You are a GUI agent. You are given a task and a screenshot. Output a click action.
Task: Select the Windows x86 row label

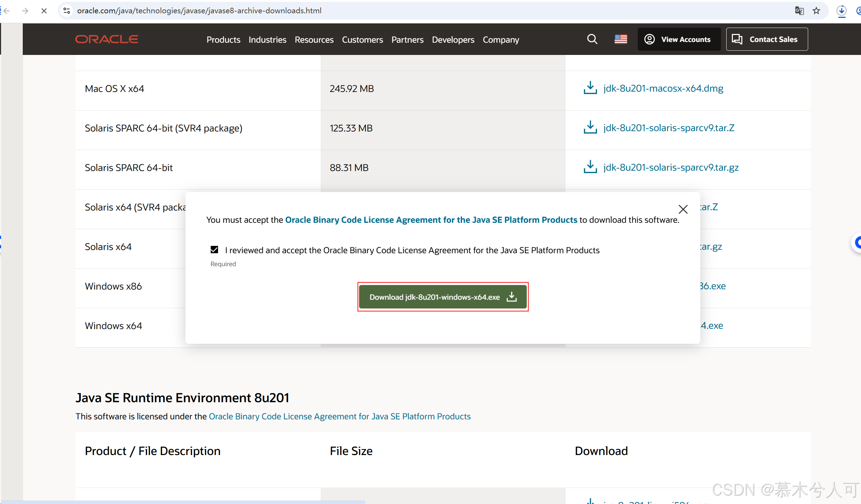click(113, 286)
